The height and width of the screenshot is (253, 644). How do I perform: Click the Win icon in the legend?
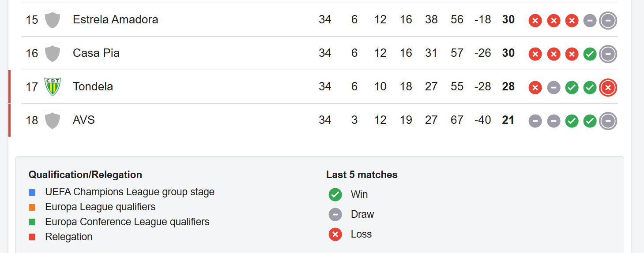pos(335,194)
